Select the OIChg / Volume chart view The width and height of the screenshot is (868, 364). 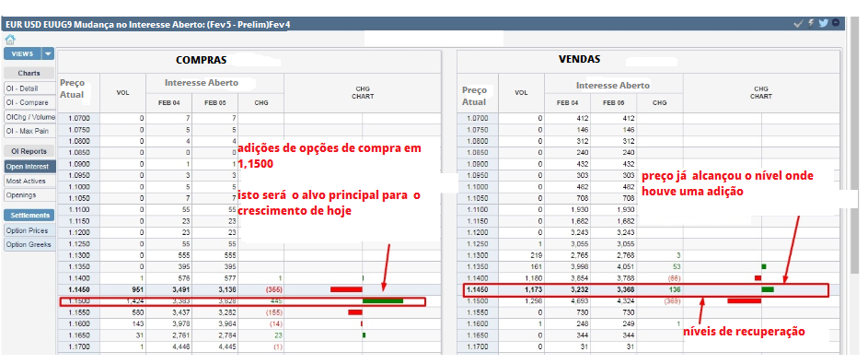tap(29, 117)
